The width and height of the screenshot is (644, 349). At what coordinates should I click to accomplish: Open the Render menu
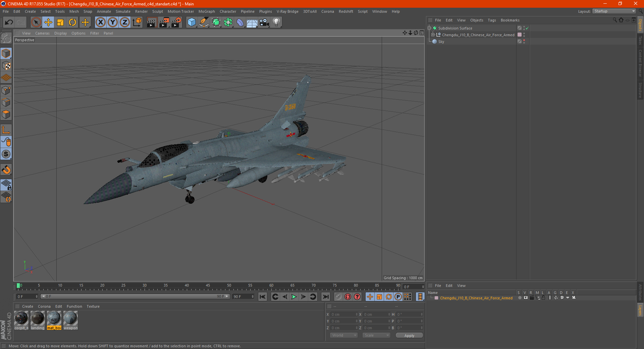[x=141, y=11]
